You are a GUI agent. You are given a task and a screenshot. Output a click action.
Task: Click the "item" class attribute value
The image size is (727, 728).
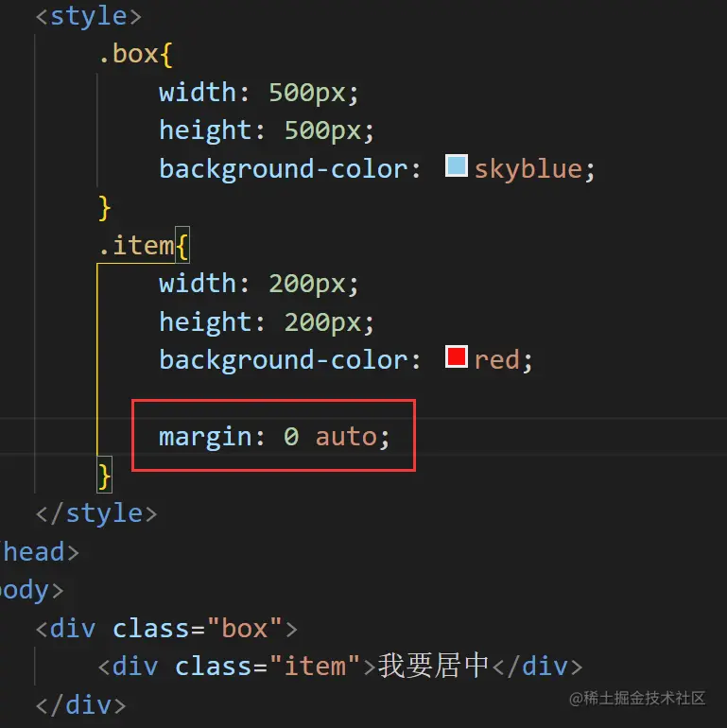pos(315,667)
